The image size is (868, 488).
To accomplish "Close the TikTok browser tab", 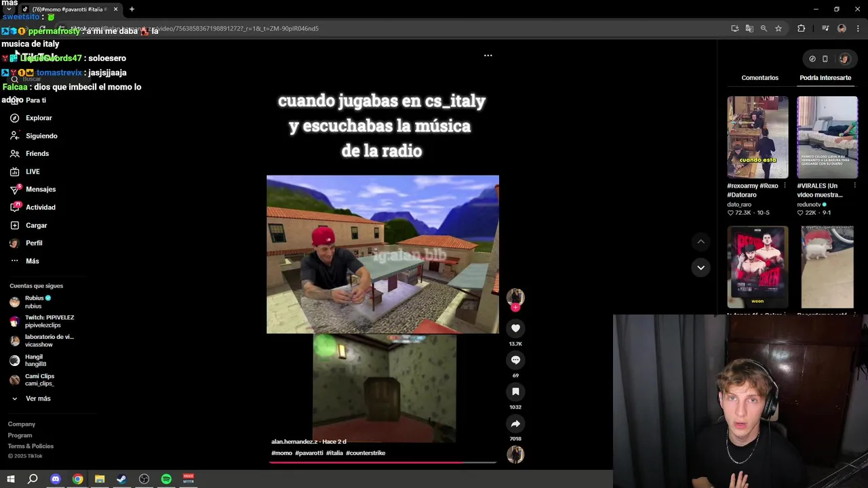I will pos(115,9).
